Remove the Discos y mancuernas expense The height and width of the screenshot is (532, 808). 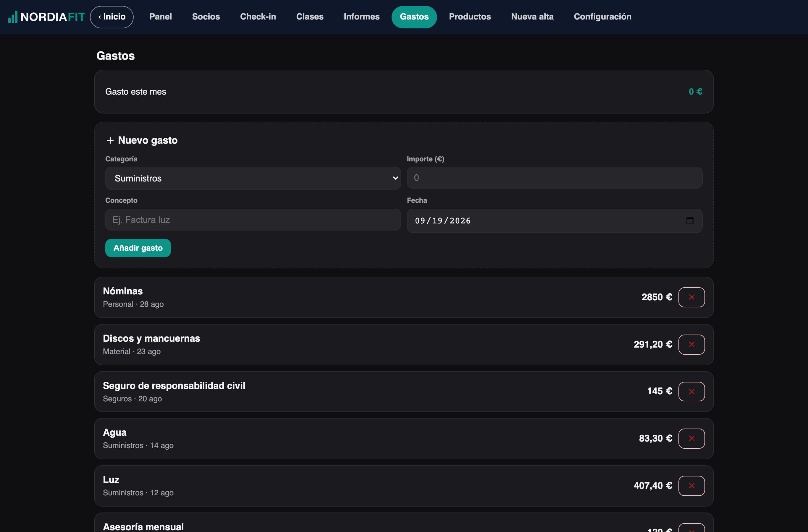pyautogui.click(x=691, y=344)
